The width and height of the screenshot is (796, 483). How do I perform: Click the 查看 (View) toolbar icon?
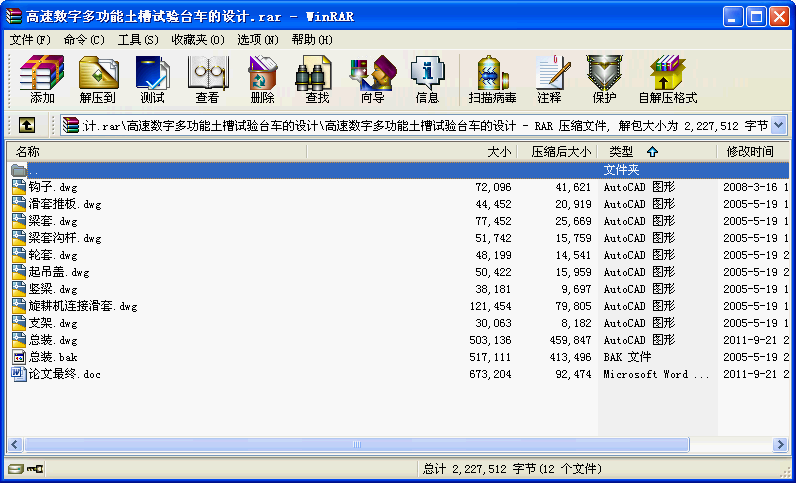(x=208, y=73)
